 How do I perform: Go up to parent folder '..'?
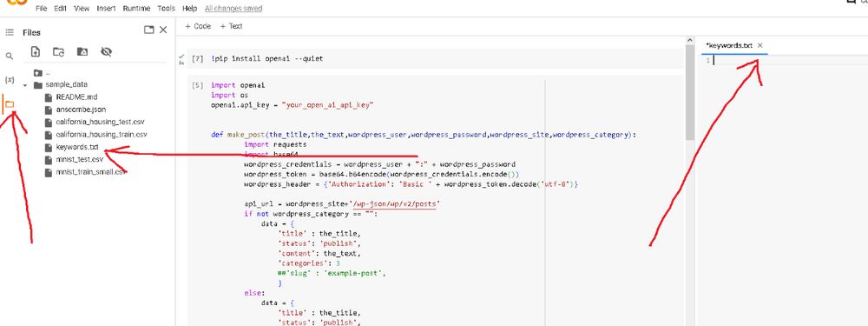[42, 73]
